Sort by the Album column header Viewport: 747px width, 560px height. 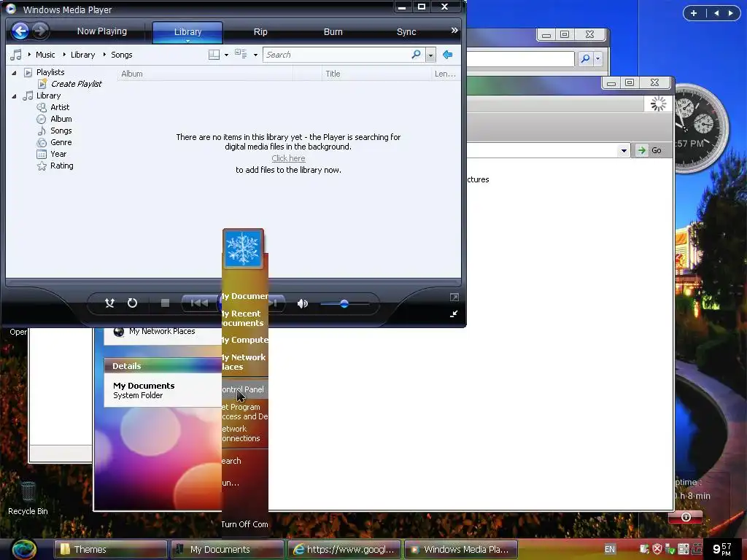[205, 74]
